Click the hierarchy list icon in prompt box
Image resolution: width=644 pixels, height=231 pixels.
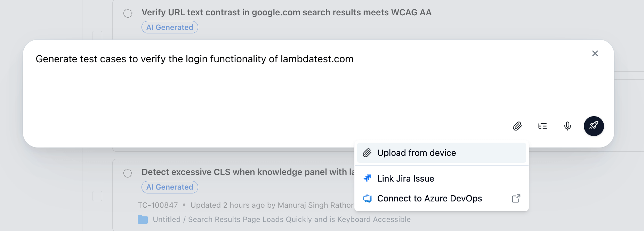pyautogui.click(x=542, y=126)
